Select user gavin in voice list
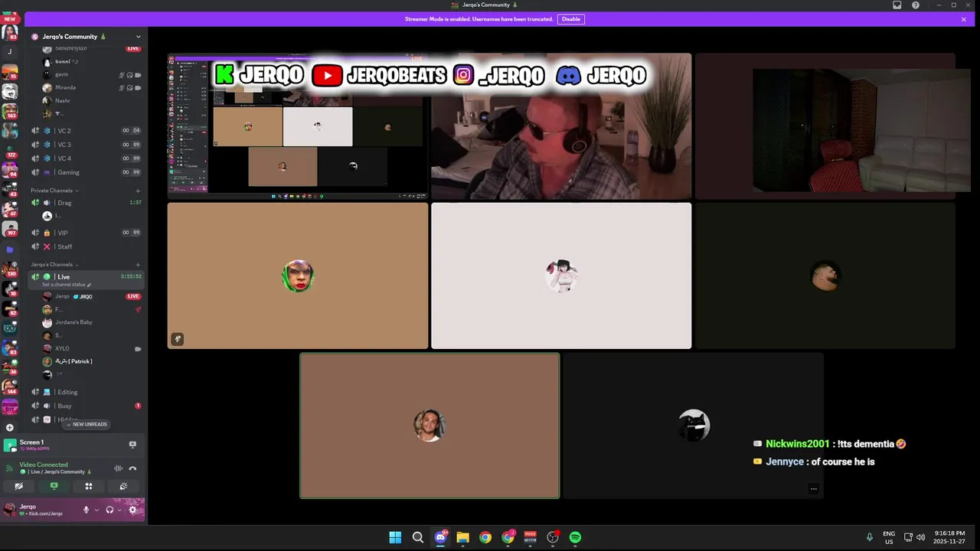This screenshot has height=551, width=980. (92, 75)
